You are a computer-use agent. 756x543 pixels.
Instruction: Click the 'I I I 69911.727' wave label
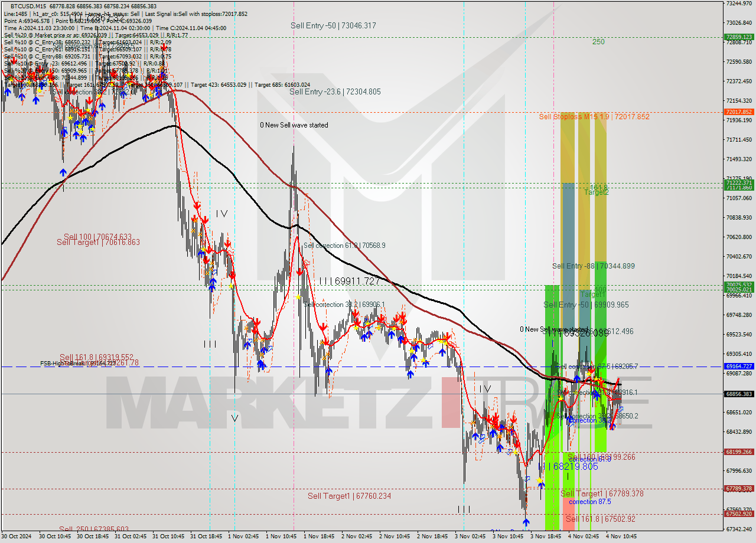(349, 282)
